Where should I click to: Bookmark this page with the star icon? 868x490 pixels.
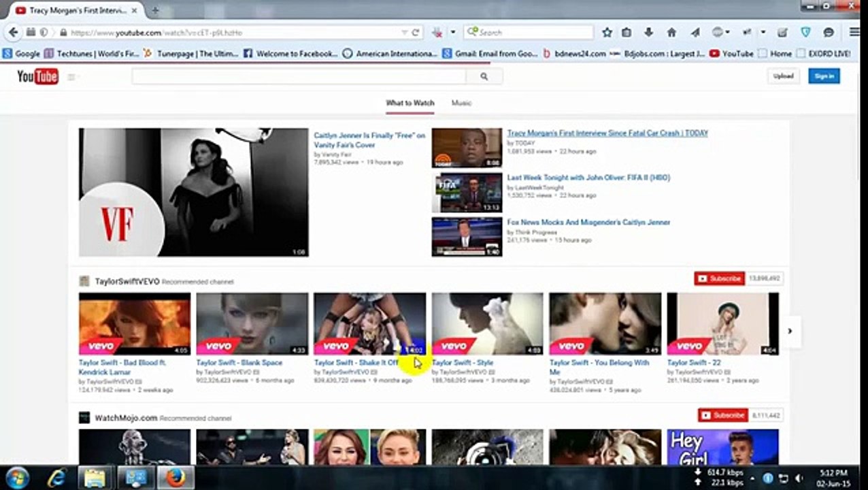coord(607,32)
